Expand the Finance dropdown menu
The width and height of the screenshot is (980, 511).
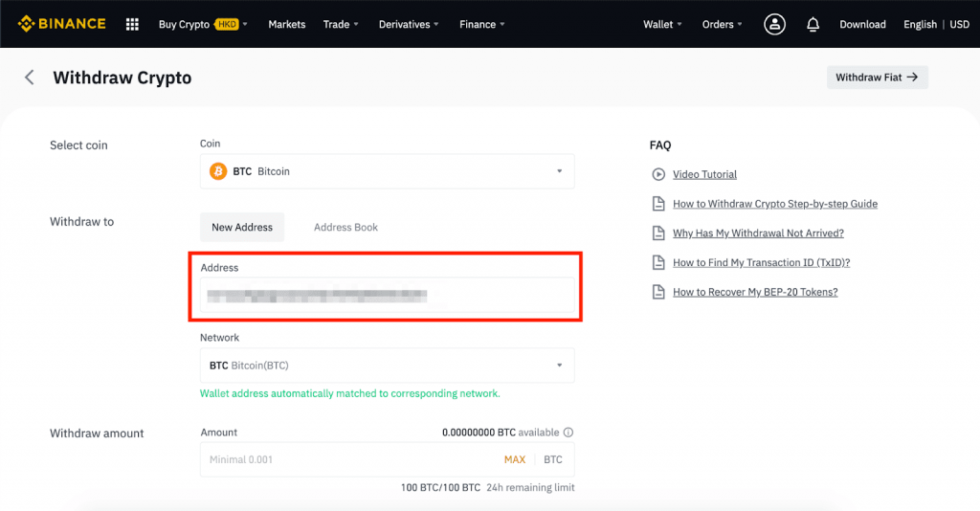tap(482, 24)
